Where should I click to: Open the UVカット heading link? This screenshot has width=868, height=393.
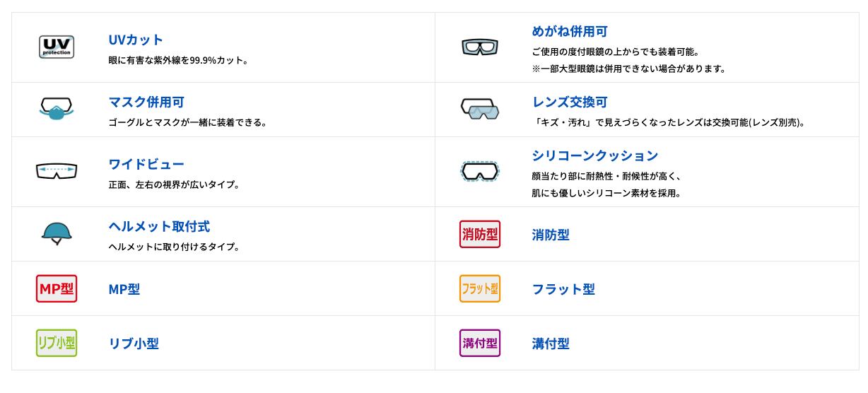coord(136,40)
